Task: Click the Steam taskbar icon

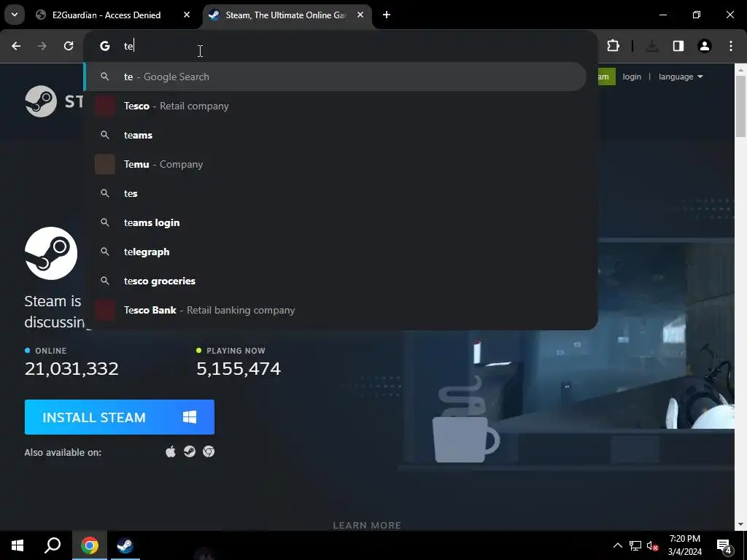Action: pyautogui.click(x=125, y=545)
